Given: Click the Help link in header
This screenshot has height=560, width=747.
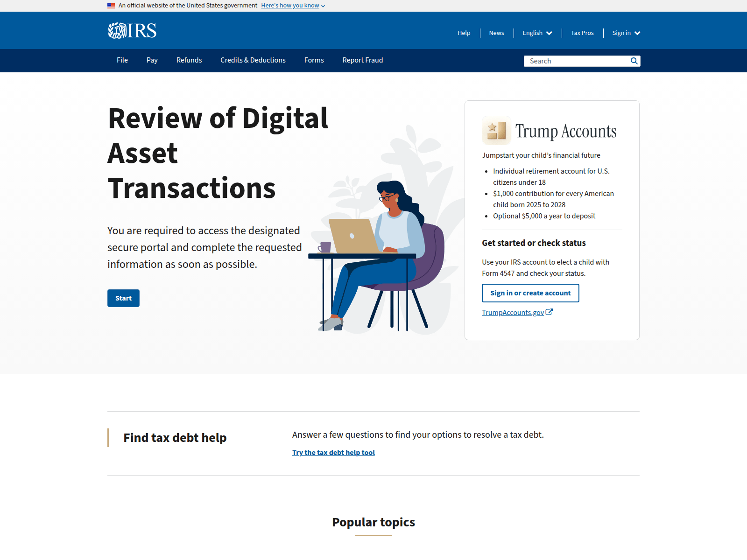Looking at the screenshot, I should pyautogui.click(x=464, y=33).
